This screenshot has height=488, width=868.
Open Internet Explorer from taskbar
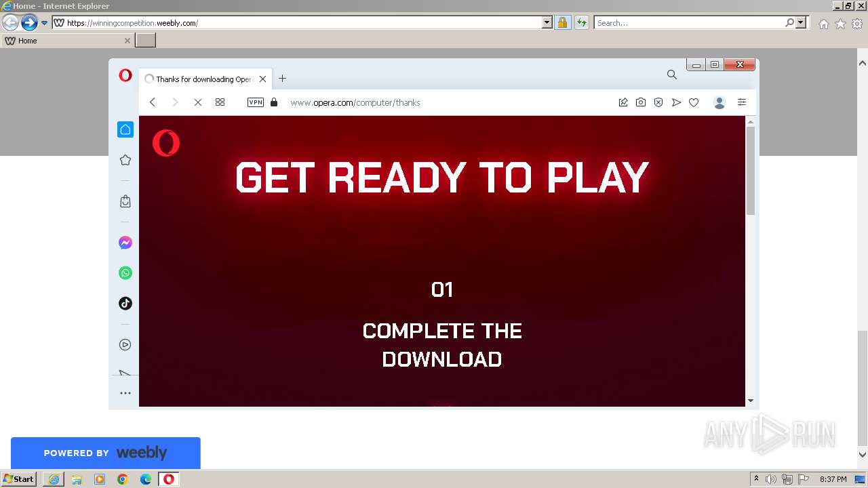pyautogui.click(x=54, y=479)
